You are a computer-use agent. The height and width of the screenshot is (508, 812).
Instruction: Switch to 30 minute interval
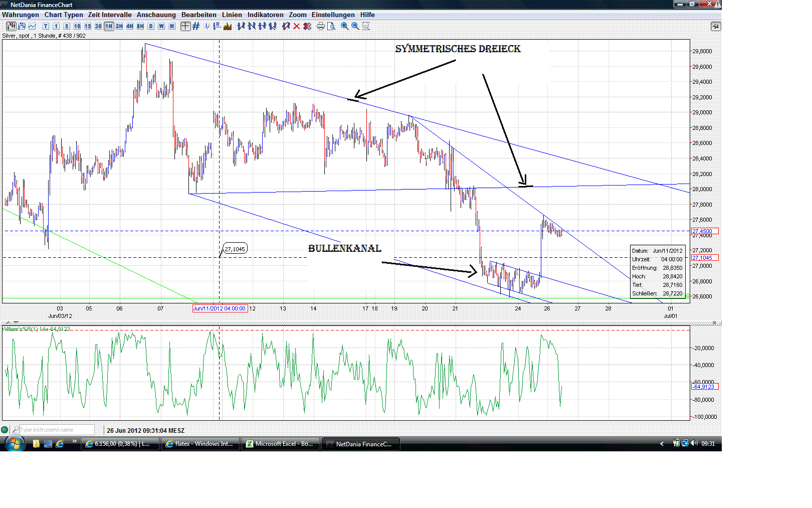tap(98, 26)
